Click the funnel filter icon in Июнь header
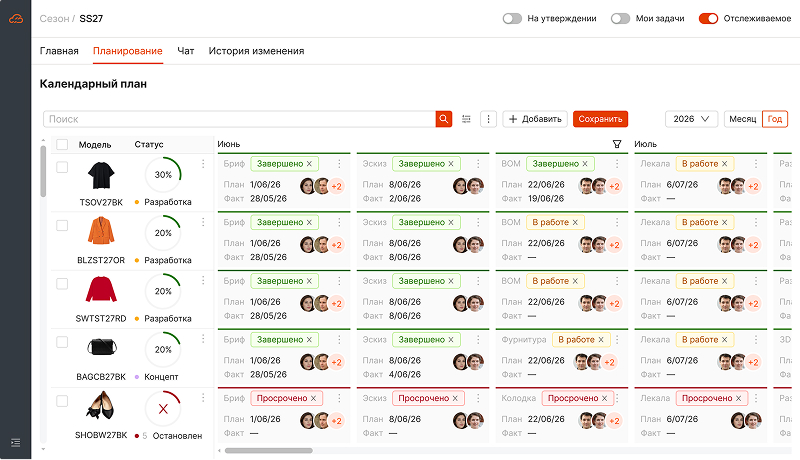Screen dimensions: 800x460 coord(617,144)
